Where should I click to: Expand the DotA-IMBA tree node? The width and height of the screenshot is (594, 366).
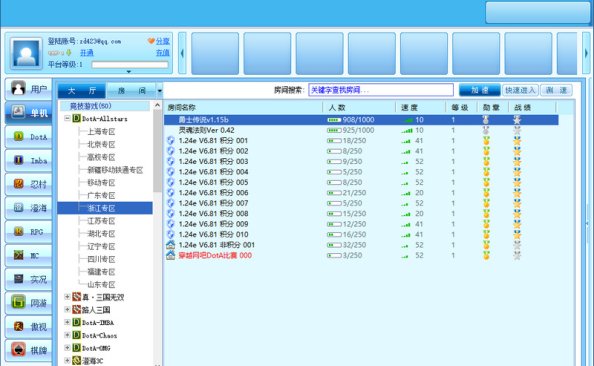[67, 322]
